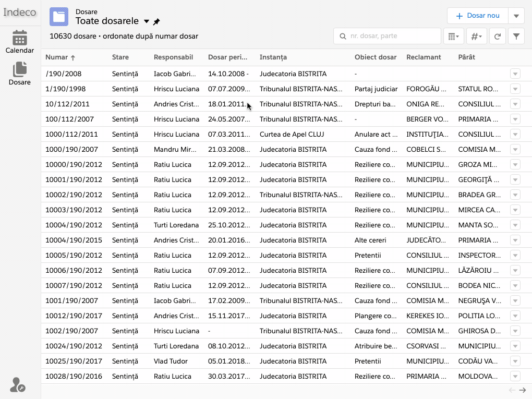The image size is (532, 399).
Task: Click the user settings icon at the bottom of the sidebar
Action: click(17, 385)
